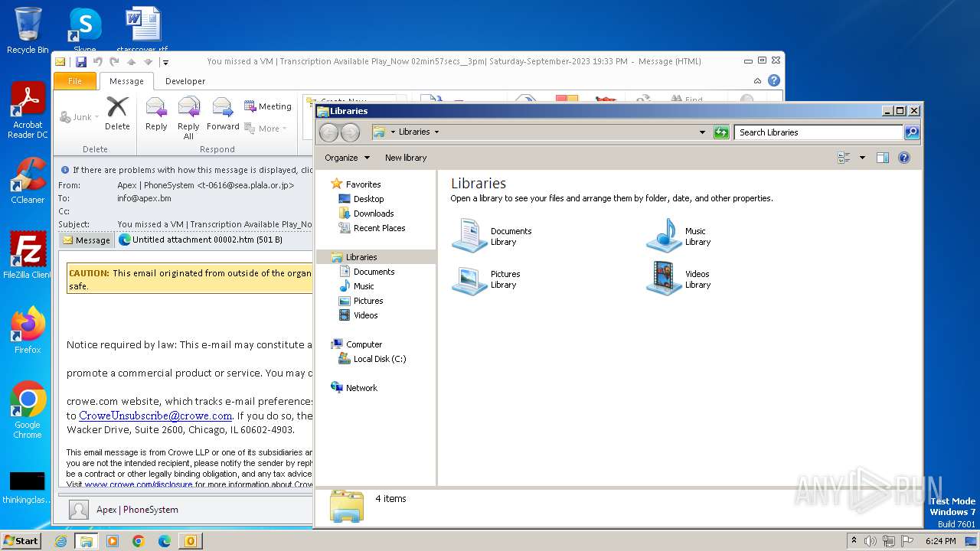The width and height of the screenshot is (980, 551).
Task: Open Windows Media Player taskbar icon
Action: point(113,541)
